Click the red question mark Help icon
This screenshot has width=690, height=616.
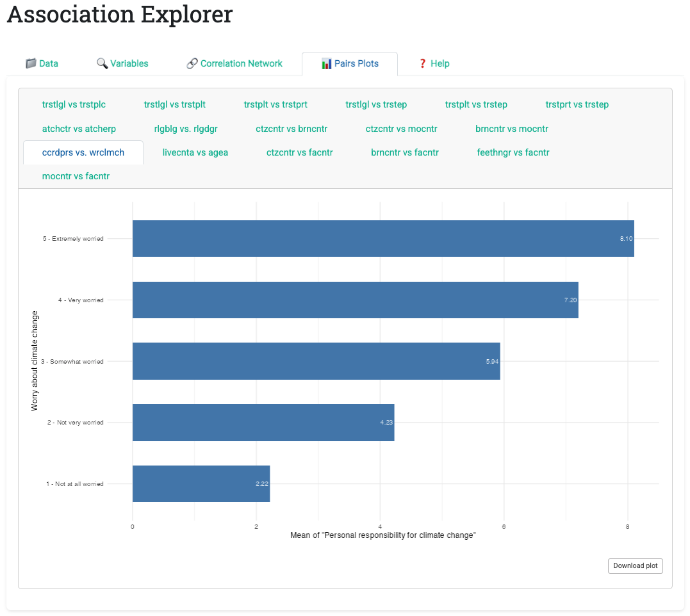tap(422, 63)
